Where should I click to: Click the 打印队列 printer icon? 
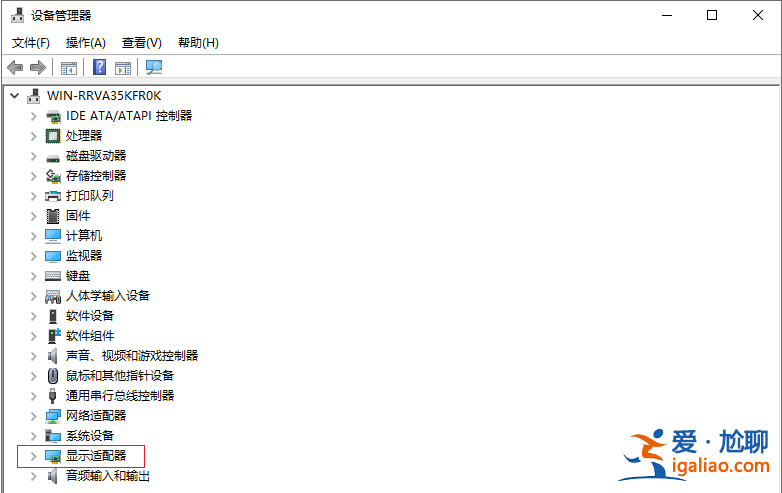(x=53, y=196)
